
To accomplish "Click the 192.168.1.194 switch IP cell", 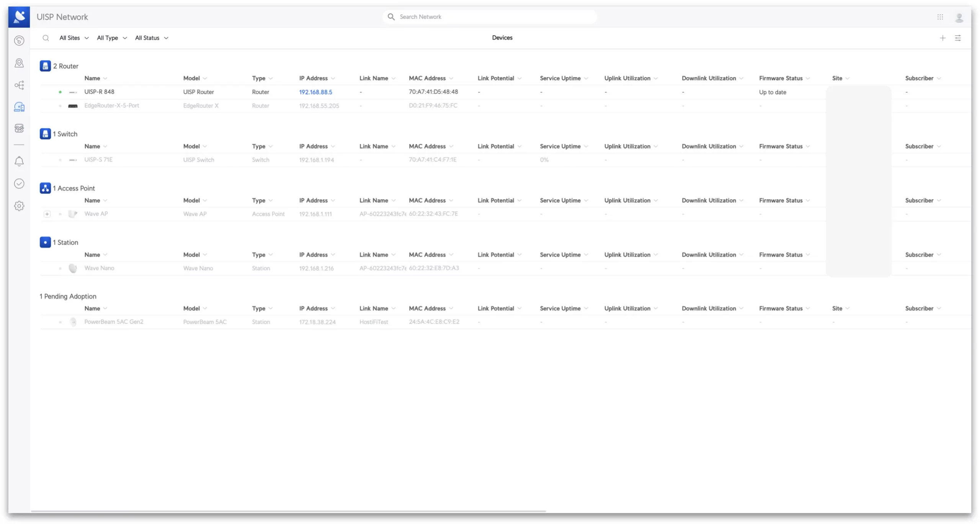I will 317,160.
